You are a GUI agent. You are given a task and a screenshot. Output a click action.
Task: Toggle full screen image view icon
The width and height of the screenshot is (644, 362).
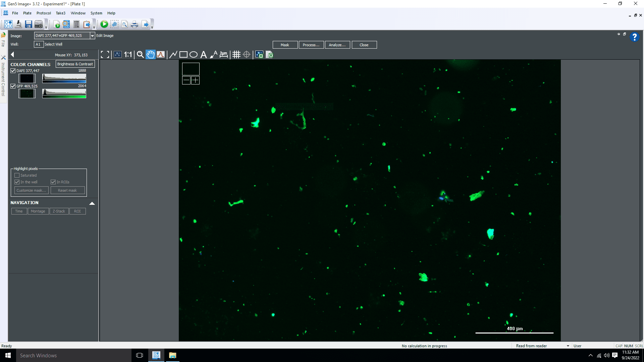105,55
